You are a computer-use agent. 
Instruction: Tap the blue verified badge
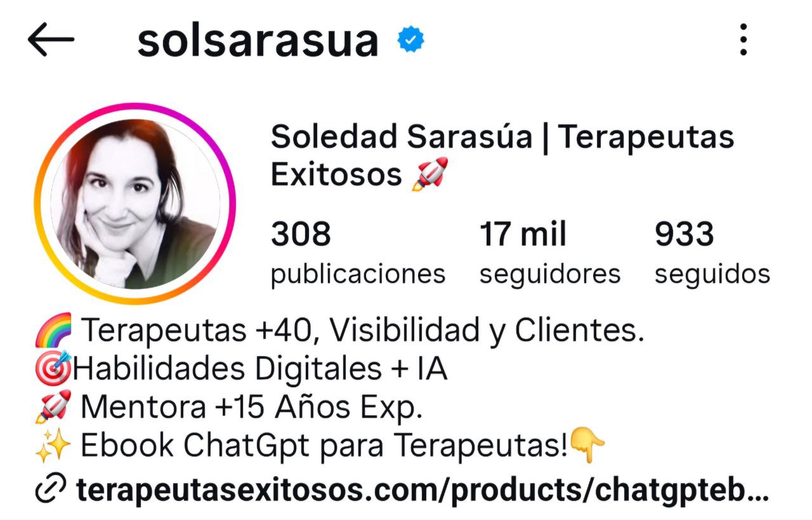coord(411,40)
